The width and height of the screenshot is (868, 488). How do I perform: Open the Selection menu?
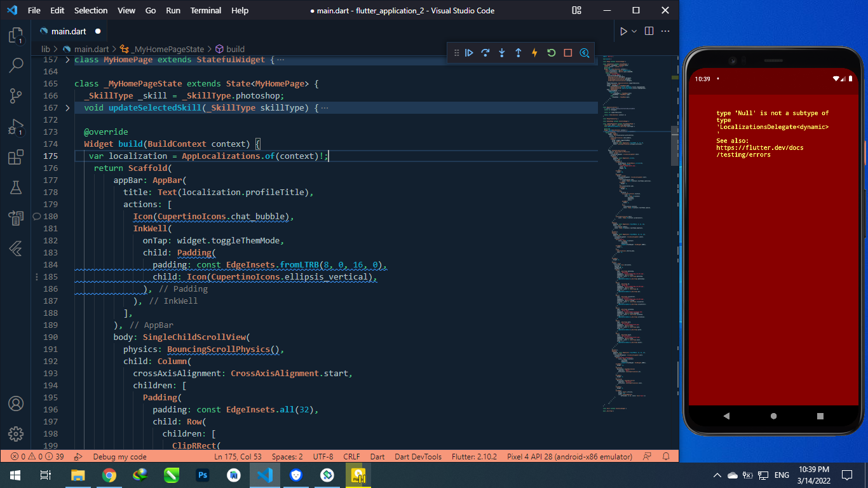click(x=91, y=10)
